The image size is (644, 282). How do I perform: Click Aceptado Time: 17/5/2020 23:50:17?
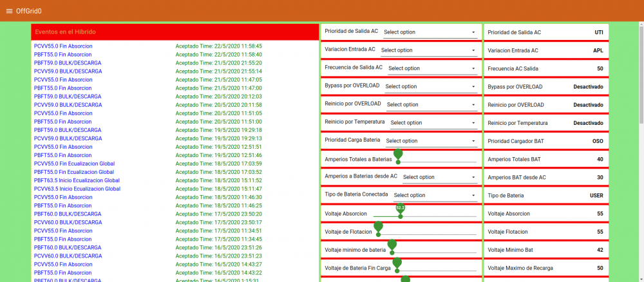pos(218,222)
